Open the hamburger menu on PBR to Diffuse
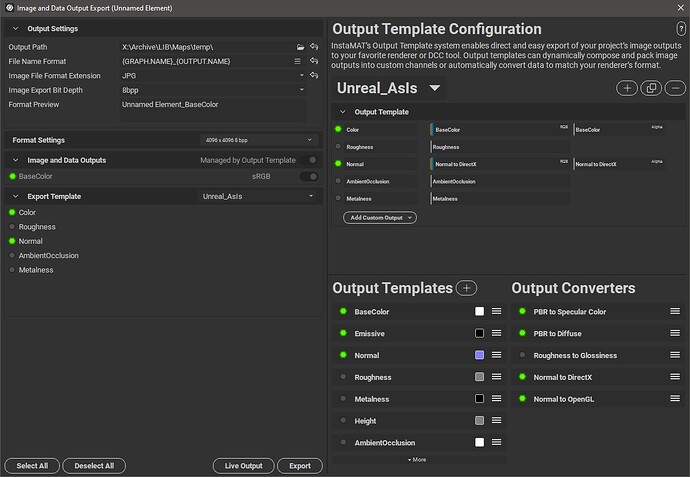The width and height of the screenshot is (690, 477). pos(675,334)
